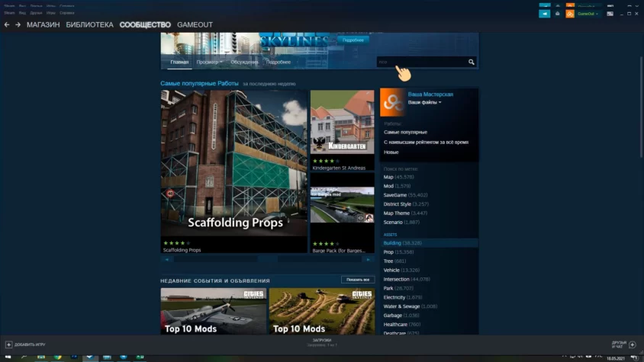Filter by Map tag
The width and height of the screenshot is (644, 362).
(x=398, y=177)
